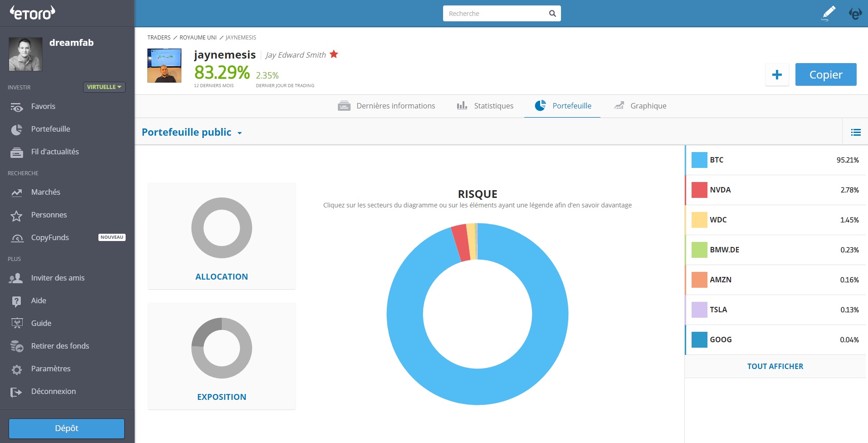Expand full list with TOUT AFFICHER

click(x=775, y=366)
